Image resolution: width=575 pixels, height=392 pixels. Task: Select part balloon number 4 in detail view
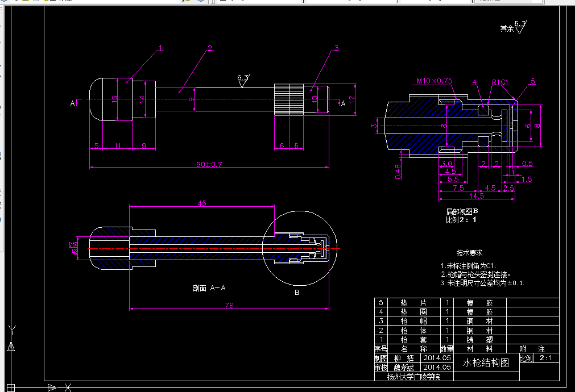tap(474, 82)
